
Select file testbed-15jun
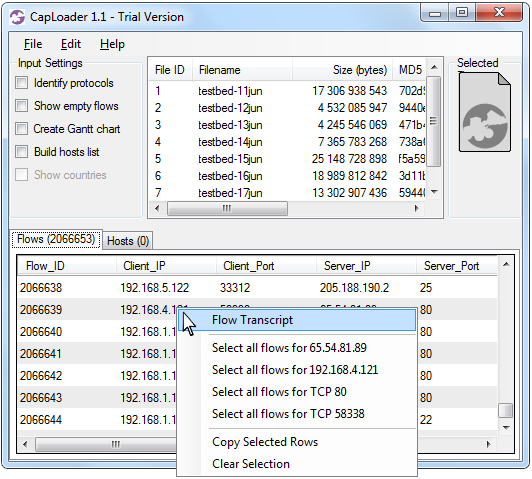click(287, 159)
